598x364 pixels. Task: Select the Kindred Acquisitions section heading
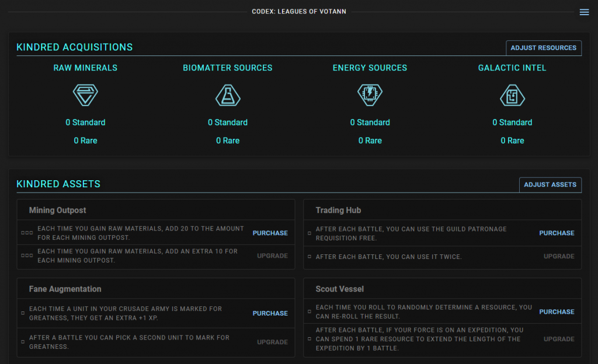[x=75, y=47]
